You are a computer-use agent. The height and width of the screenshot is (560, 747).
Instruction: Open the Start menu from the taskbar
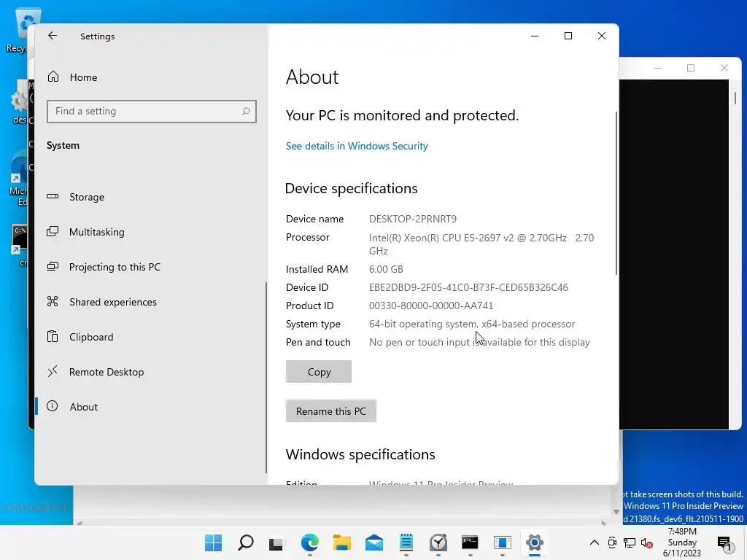(214, 542)
